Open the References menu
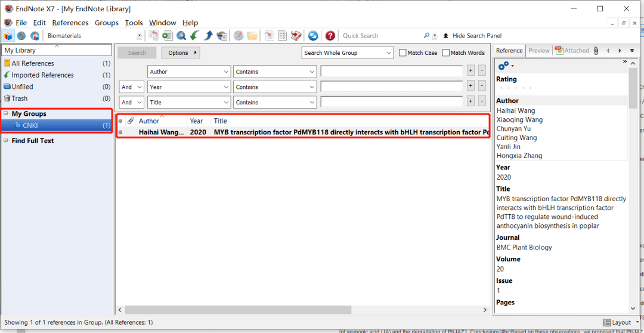 pyautogui.click(x=70, y=23)
